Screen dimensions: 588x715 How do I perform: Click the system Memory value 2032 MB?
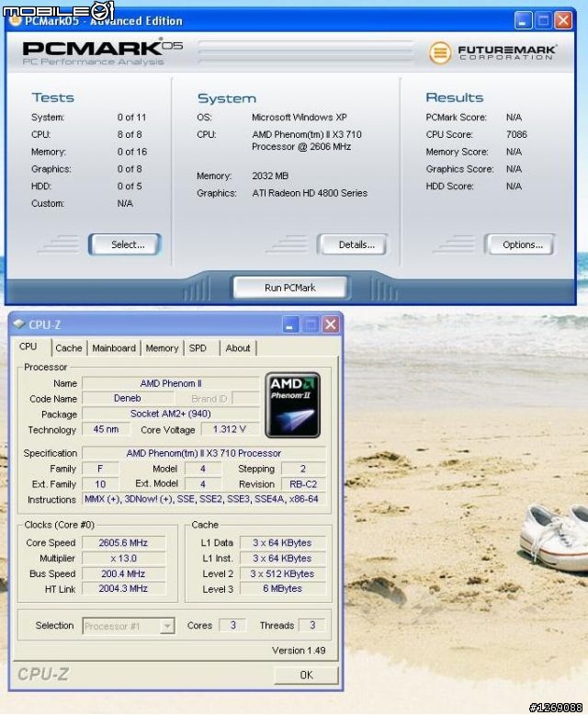point(270,176)
